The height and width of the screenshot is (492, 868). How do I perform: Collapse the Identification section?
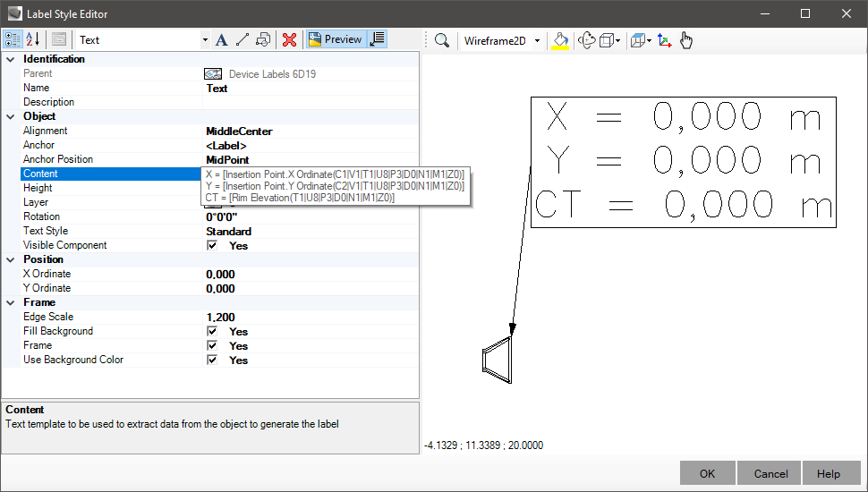(x=11, y=59)
